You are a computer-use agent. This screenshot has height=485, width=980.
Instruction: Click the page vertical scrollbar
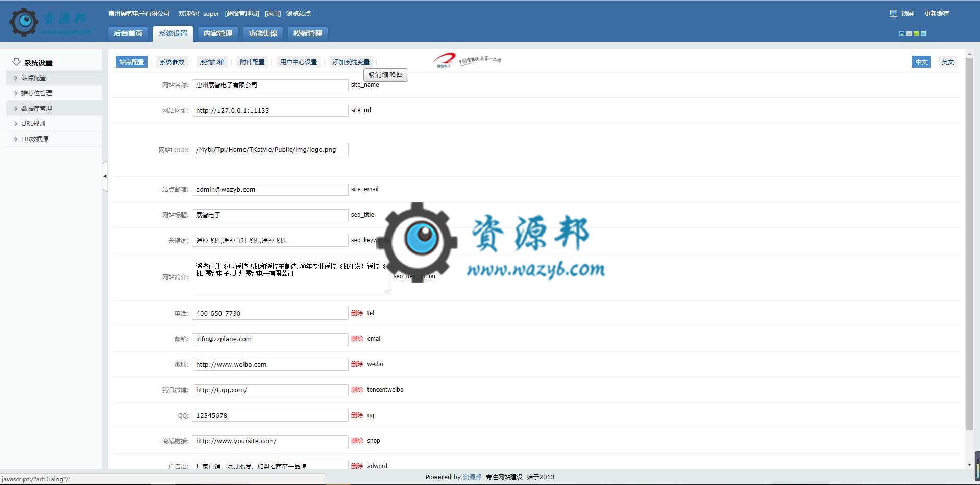point(969,244)
